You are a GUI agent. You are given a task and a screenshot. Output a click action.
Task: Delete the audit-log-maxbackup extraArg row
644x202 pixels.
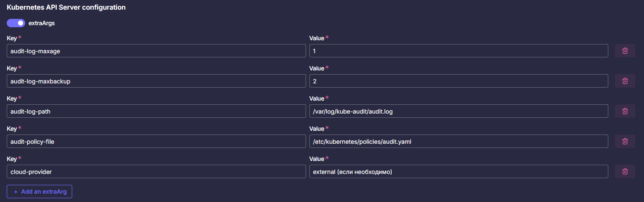[x=625, y=81]
